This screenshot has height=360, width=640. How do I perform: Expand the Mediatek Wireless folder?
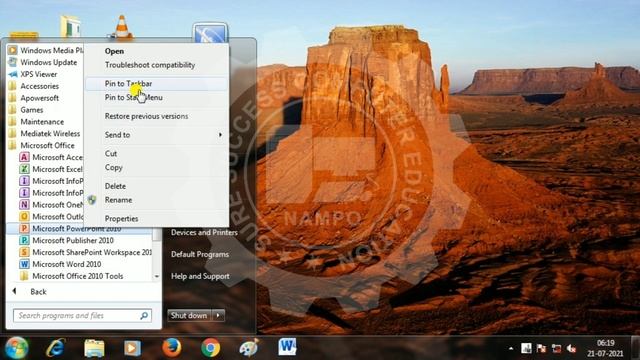44,133
